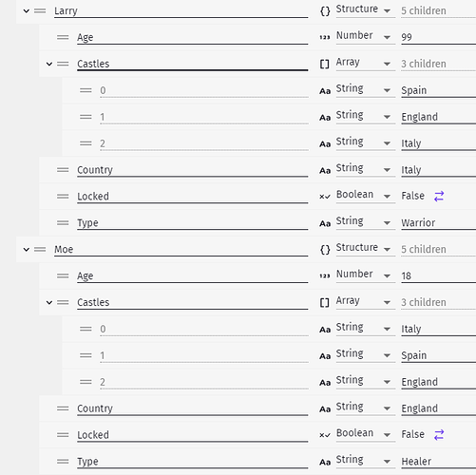Click the Aa string icon in Larry's Type row
Screen dimensions: 476x475
pyautogui.click(x=325, y=223)
